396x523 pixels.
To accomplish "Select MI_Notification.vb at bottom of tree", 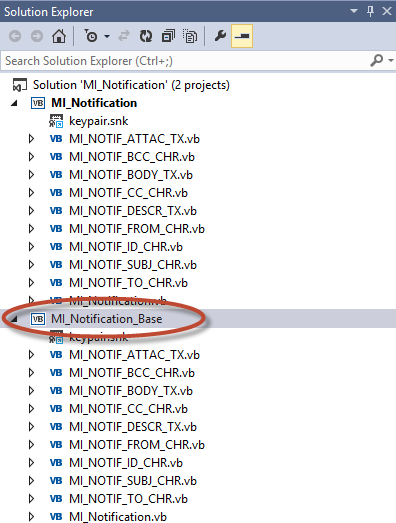I will point(118,517).
